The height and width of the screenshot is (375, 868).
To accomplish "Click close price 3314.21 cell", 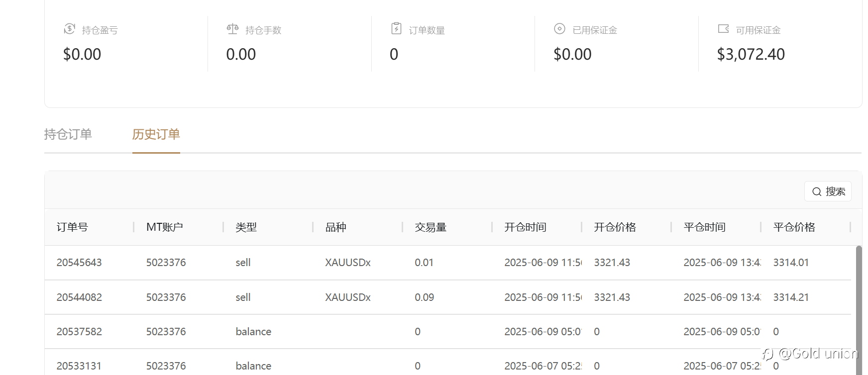I will point(791,297).
